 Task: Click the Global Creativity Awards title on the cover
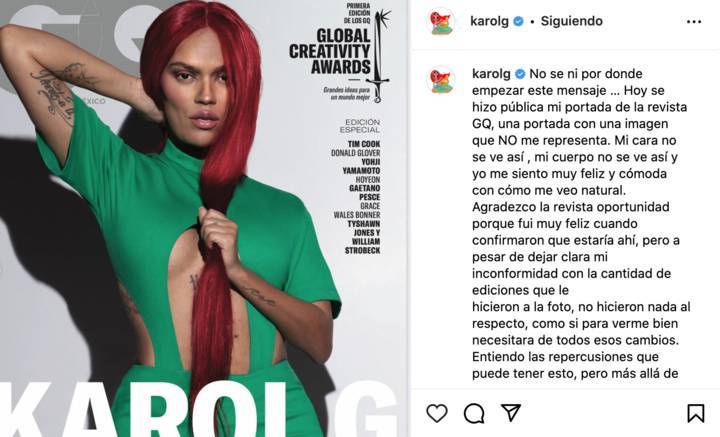[x=330, y=51]
